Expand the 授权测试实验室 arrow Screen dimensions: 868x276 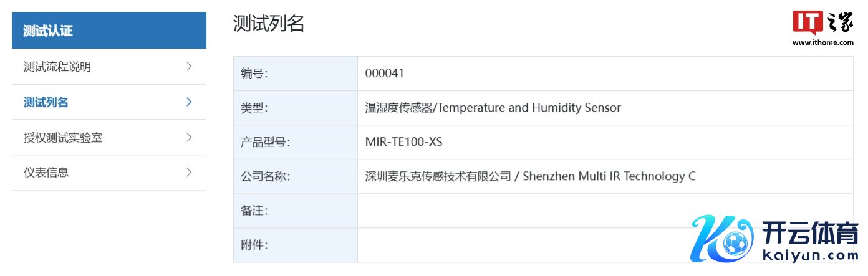click(x=189, y=137)
